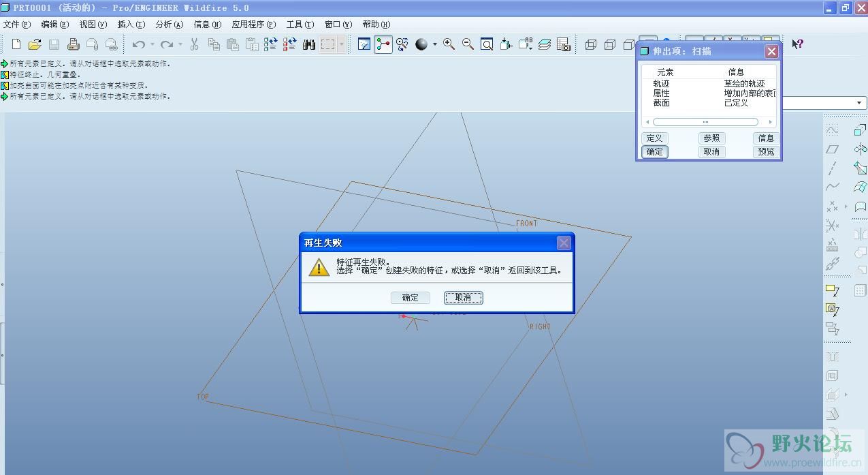Screen dimensions: 868x475
Task: Open the Undo history dropdown arrow
Action: 152,44
